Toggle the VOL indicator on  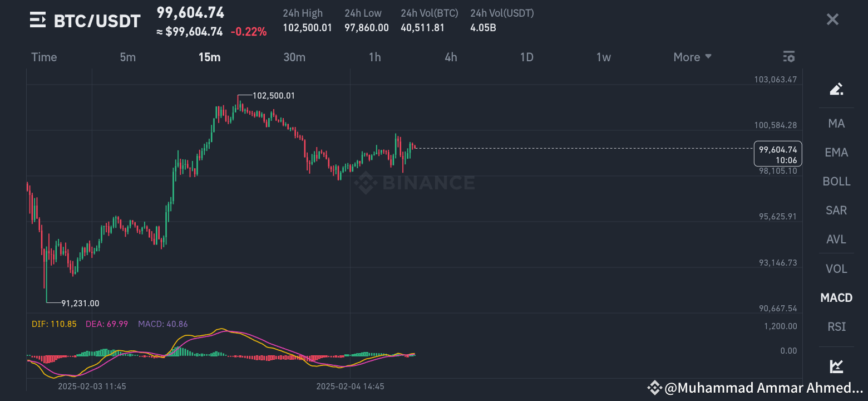click(836, 268)
